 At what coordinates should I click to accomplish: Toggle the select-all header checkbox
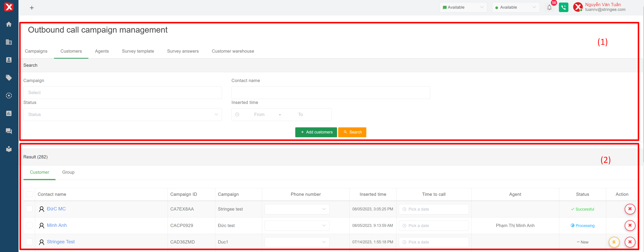point(29,194)
